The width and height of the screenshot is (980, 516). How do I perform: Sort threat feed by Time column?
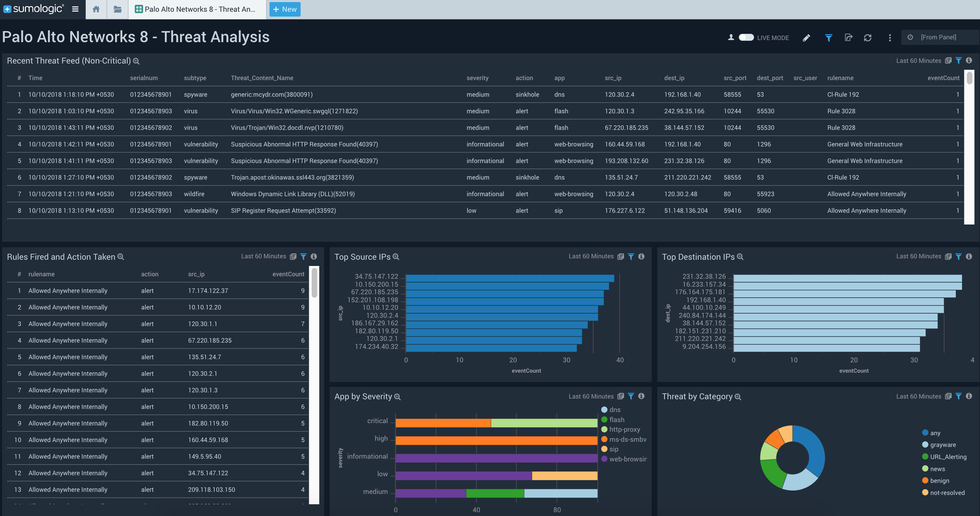(x=35, y=78)
